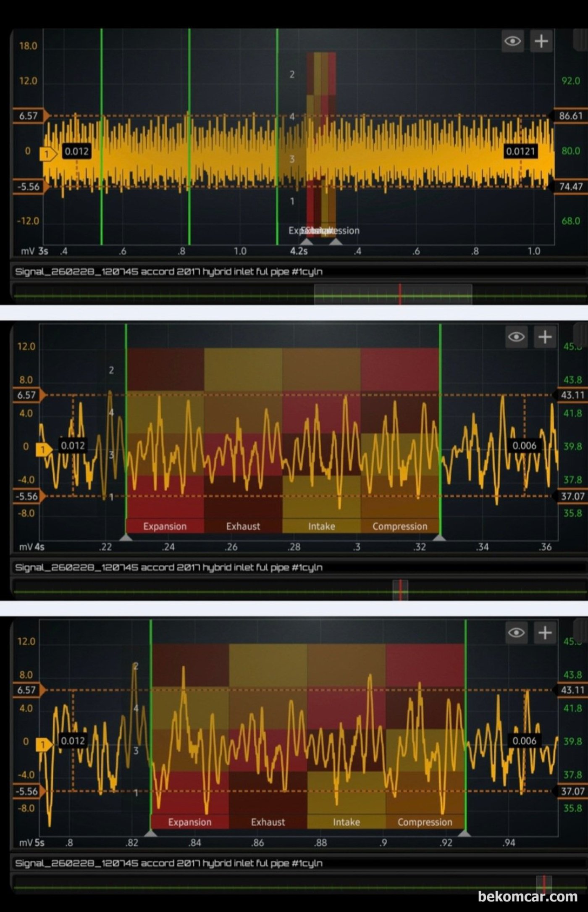
Task: Select the Exhaust phase label in bottom chart
Action: coord(268,822)
